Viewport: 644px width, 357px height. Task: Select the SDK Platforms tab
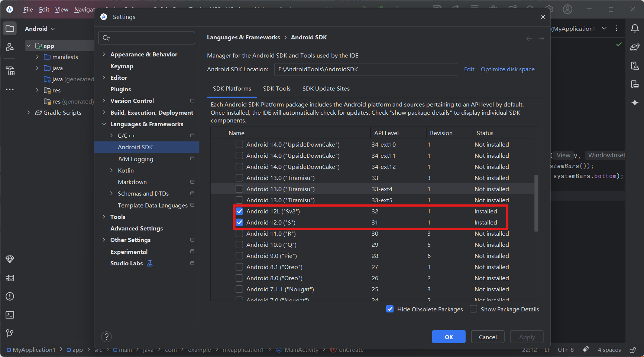(232, 89)
